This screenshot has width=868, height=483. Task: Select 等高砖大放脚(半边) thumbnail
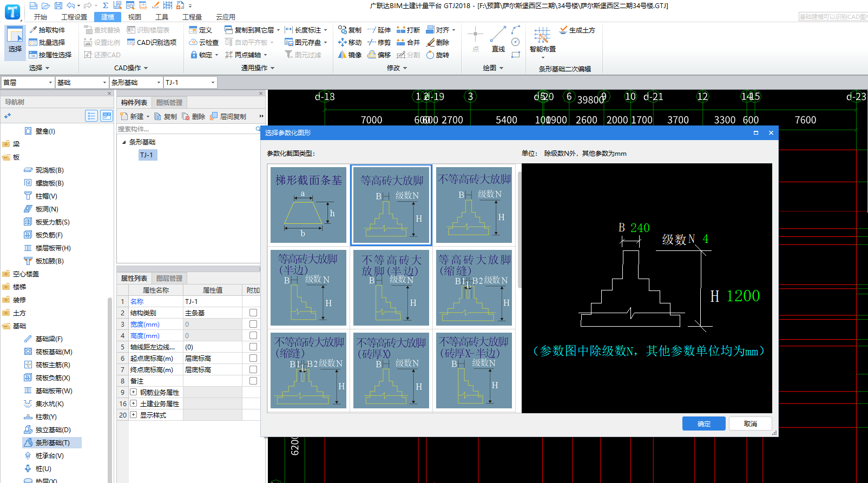click(x=308, y=287)
